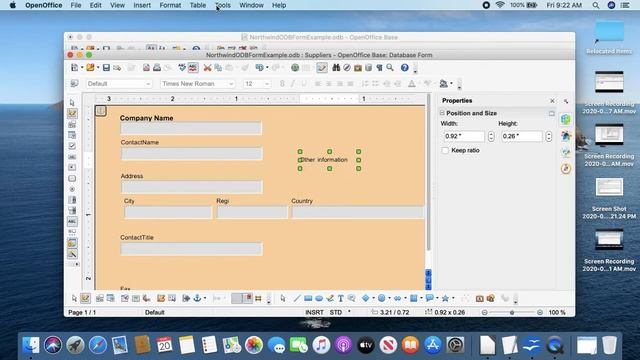Select the Line drawing tool
This screenshot has height=360, width=640.
click(x=297, y=298)
